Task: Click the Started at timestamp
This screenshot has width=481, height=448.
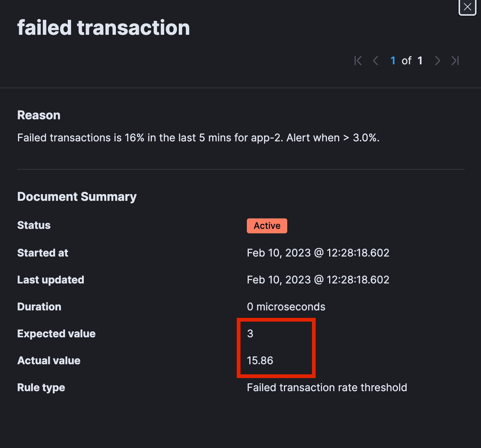Action: click(x=318, y=253)
